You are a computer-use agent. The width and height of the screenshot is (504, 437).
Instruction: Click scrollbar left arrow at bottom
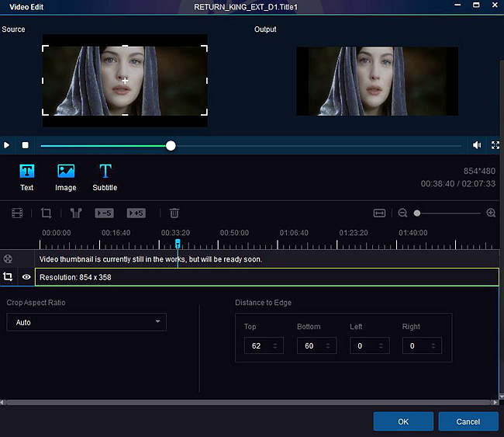(2, 402)
